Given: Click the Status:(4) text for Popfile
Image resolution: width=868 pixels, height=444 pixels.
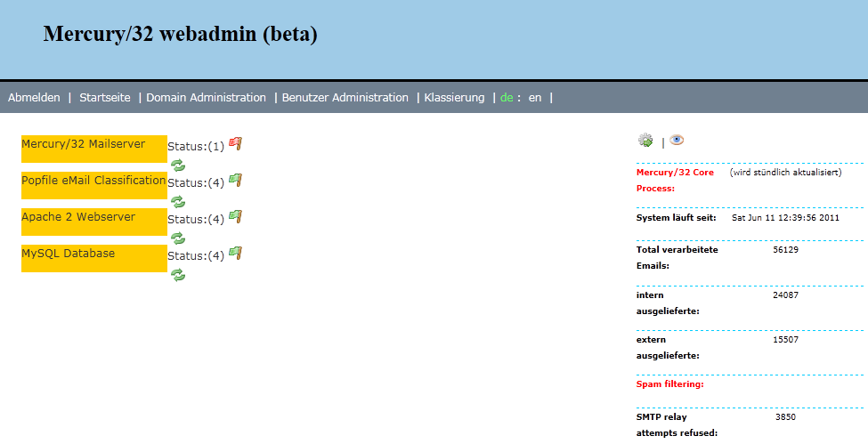Looking at the screenshot, I should point(196,182).
